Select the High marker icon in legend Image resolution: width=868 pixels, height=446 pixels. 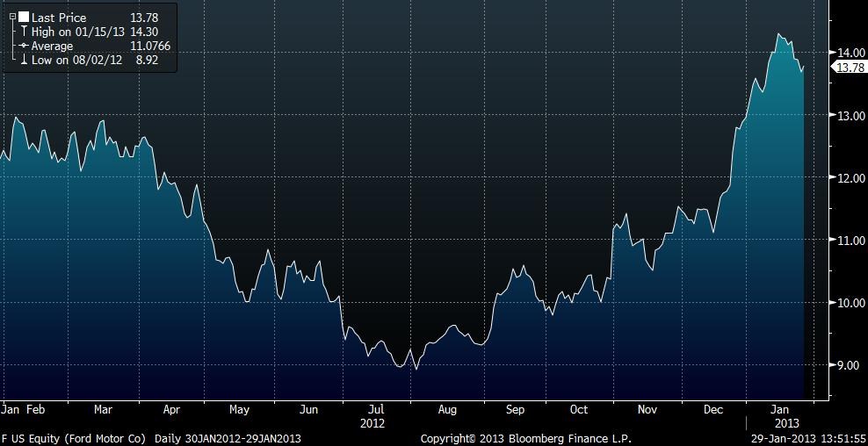point(23,32)
